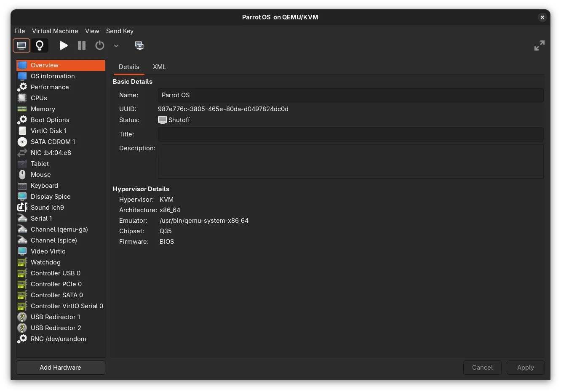Select Channel (spice) device
Image resolution: width=561 pixels, height=392 pixels.
click(61, 240)
